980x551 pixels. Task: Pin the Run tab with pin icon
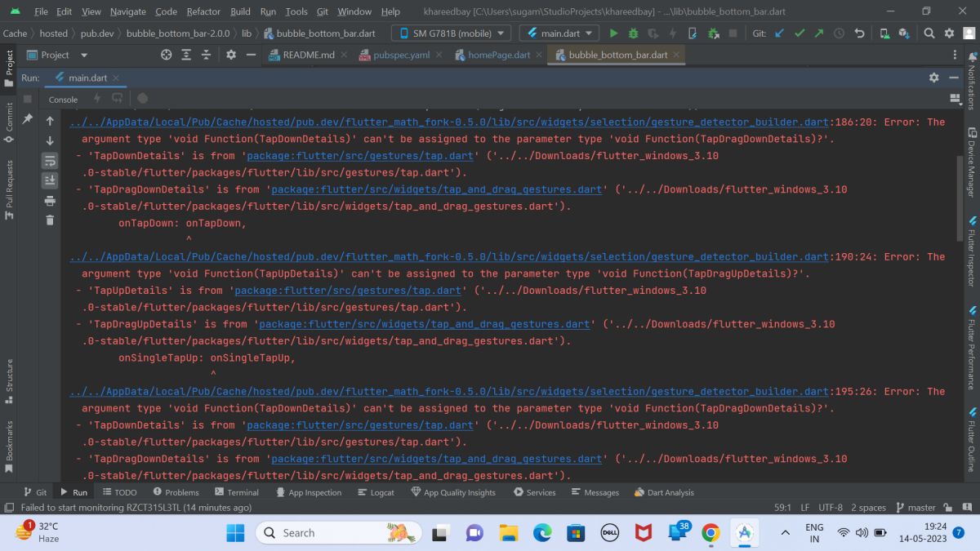coord(27,119)
